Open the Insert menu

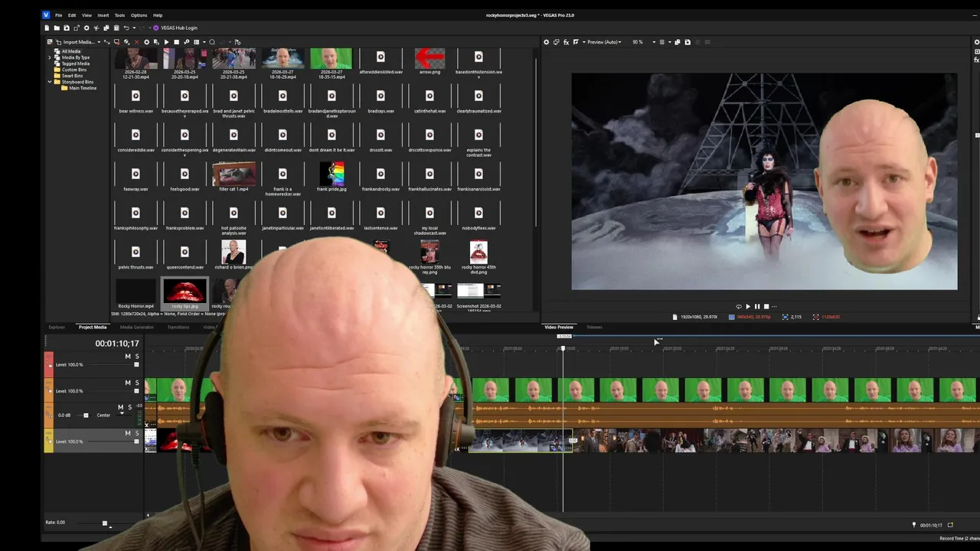coord(103,15)
